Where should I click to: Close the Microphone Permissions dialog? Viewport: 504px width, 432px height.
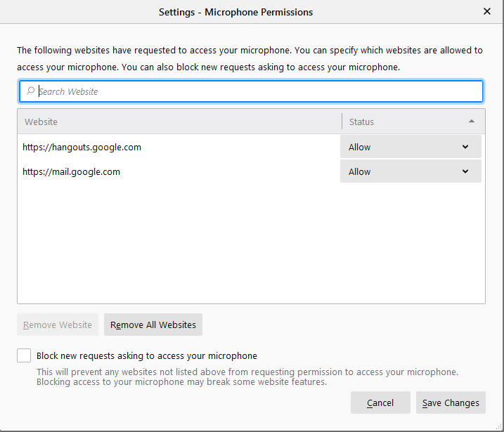487,12
